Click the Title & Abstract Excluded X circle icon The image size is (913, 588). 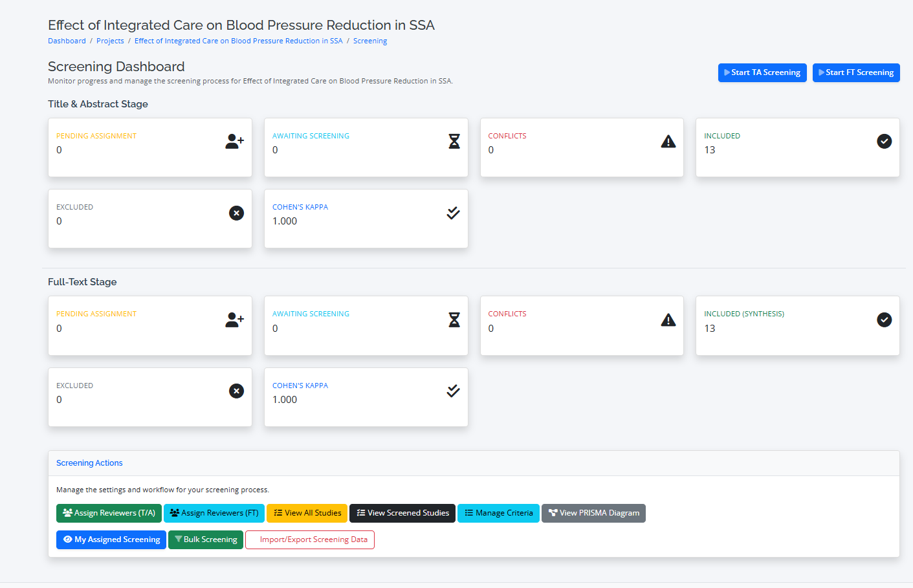point(237,213)
